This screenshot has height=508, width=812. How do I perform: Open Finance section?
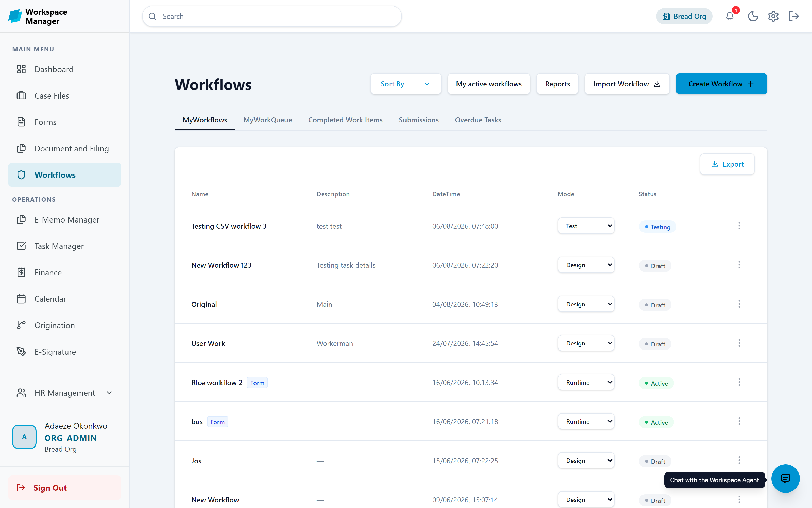coord(64,273)
